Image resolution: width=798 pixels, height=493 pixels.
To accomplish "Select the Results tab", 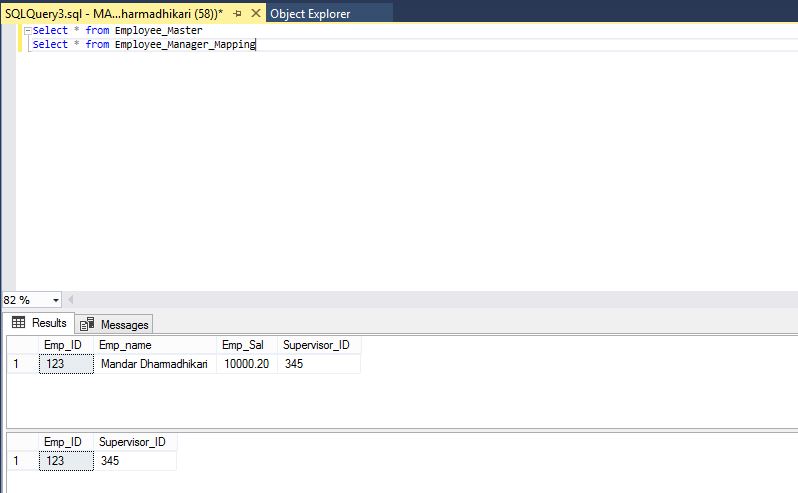I will (39, 323).
